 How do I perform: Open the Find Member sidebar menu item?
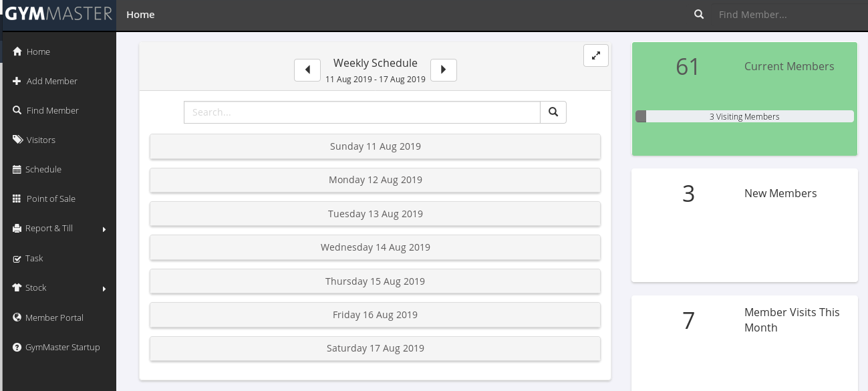tap(52, 110)
